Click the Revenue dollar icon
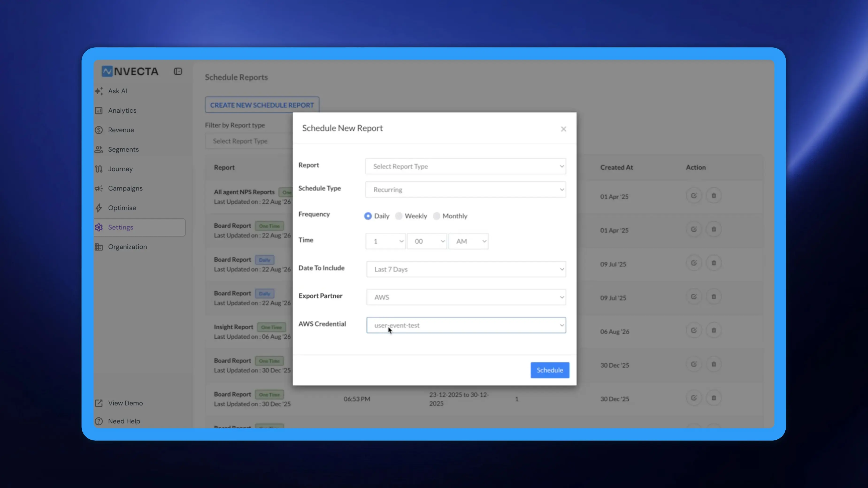This screenshot has width=868, height=488. (99, 130)
